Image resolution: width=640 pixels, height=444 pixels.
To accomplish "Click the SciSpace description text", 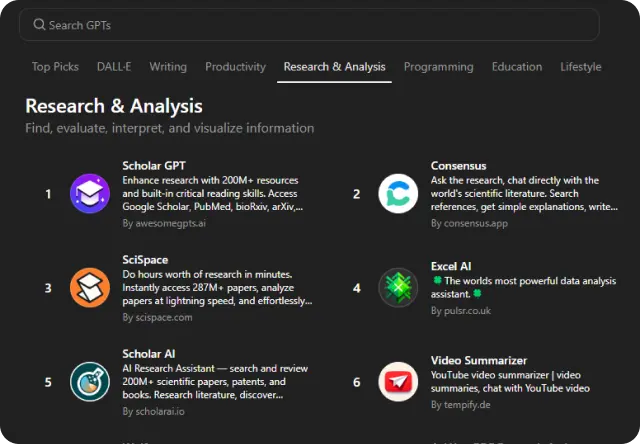I will pos(217,288).
